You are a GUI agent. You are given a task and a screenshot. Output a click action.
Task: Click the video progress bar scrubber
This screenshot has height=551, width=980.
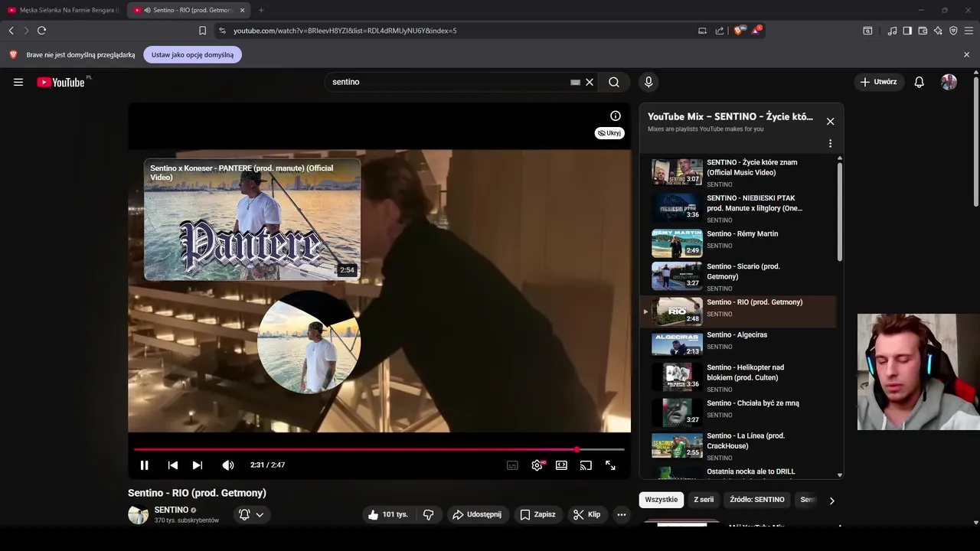pyautogui.click(x=577, y=449)
